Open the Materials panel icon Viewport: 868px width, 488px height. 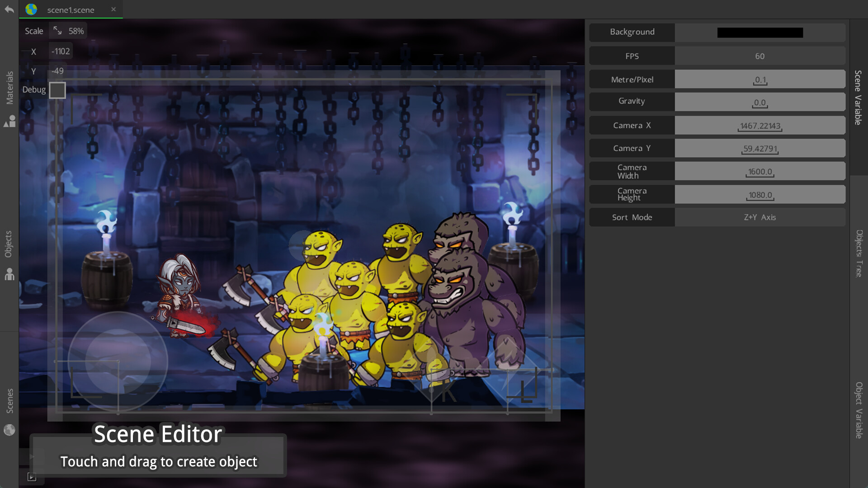coord(10,121)
